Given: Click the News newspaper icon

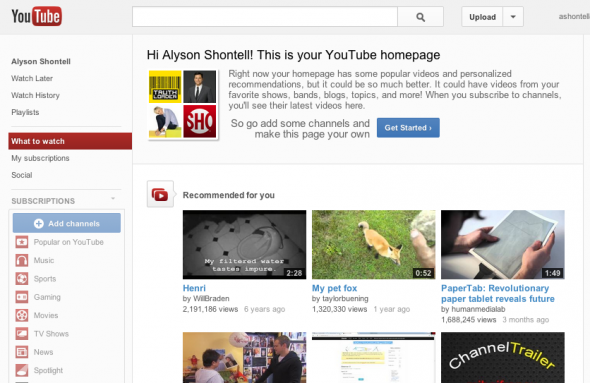Looking at the screenshot, I should click(22, 352).
